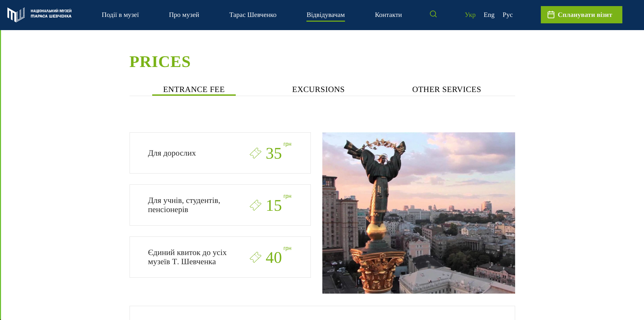Viewport: 644px width, 320px height.
Task: Click the Independence Monument photo
Action: [x=419, y=213]
